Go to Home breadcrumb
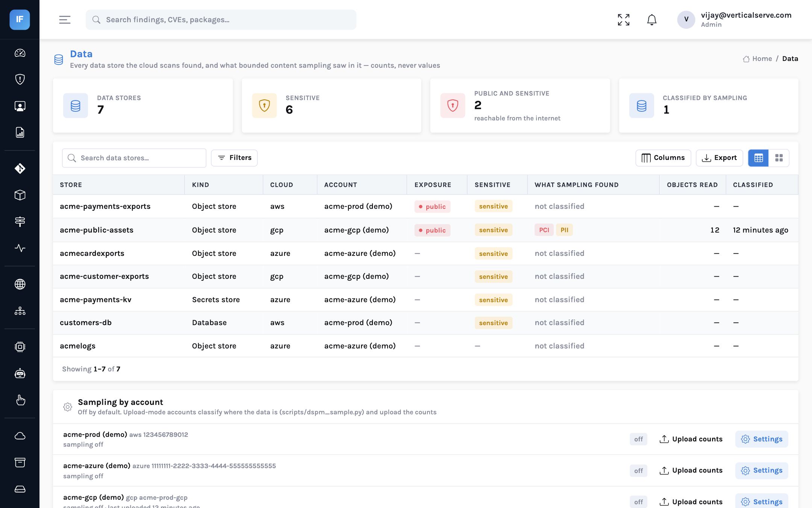812x508 pixels. pos(757,59)
